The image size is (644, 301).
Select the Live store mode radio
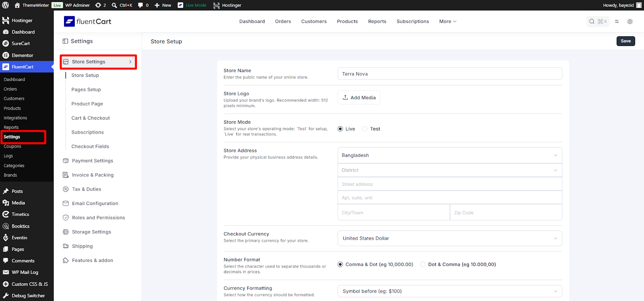coord(341,129)
